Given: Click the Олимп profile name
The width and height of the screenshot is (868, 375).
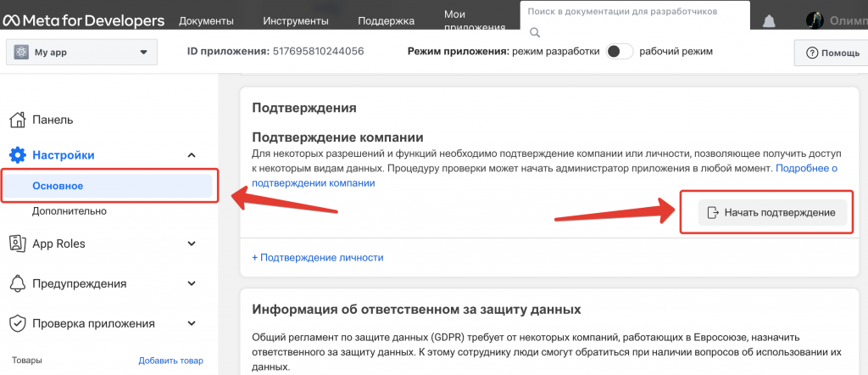Looking at the screenshot, I should point(848,21).
